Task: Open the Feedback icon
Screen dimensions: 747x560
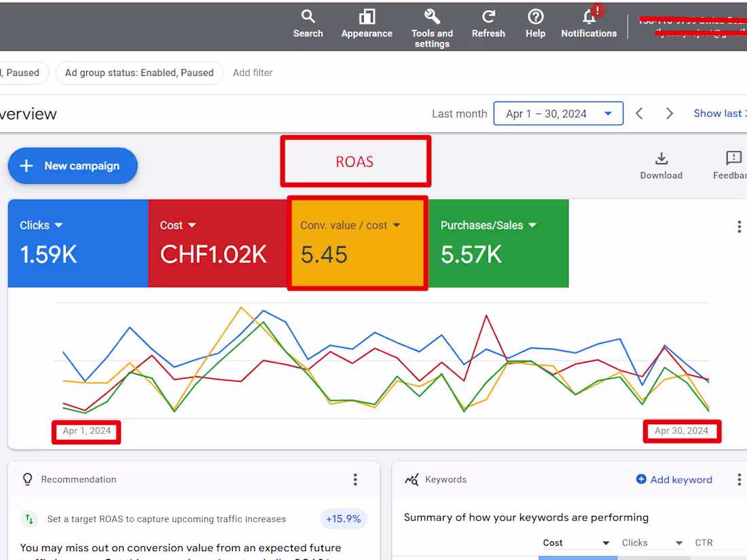Action: coord(733,166)
